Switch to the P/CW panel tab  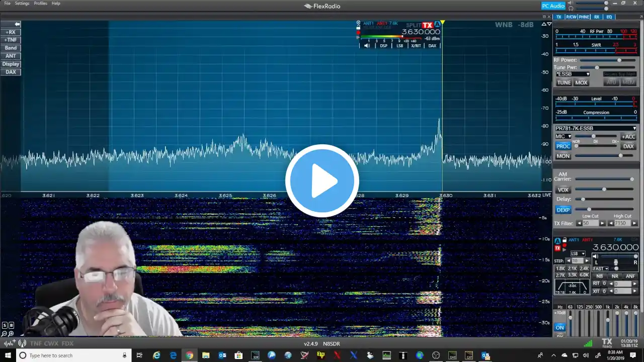click(571, 17)
